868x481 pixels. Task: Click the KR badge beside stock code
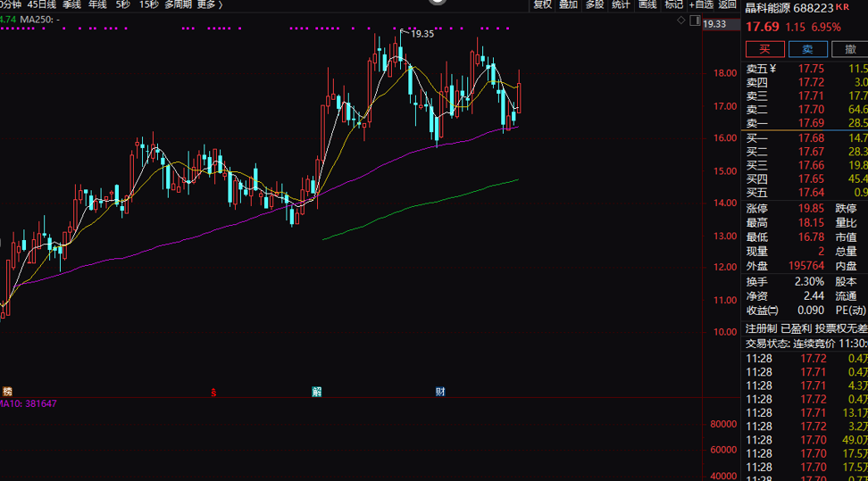(x=841, y=6)
